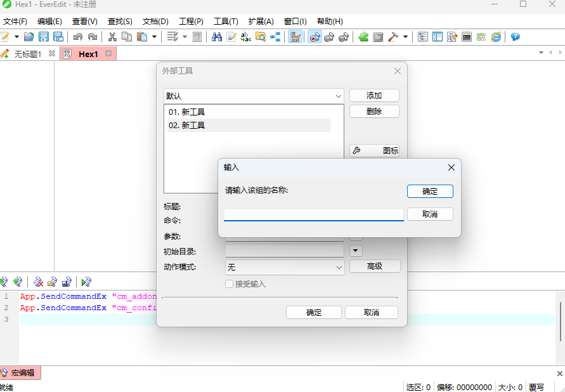Click the Save All toolbar icon
Viewport: 565px width, 392px height.
click(x=58, y=37)
